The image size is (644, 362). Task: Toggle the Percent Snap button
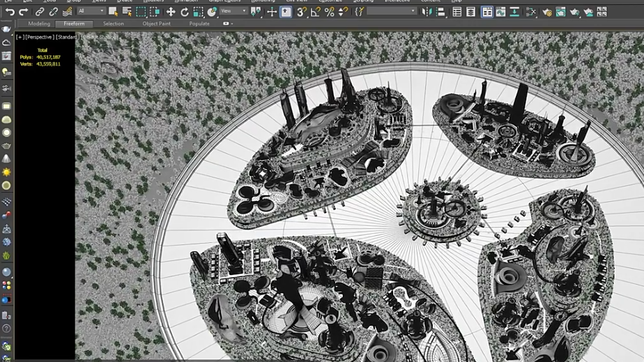tap(330, 12)
